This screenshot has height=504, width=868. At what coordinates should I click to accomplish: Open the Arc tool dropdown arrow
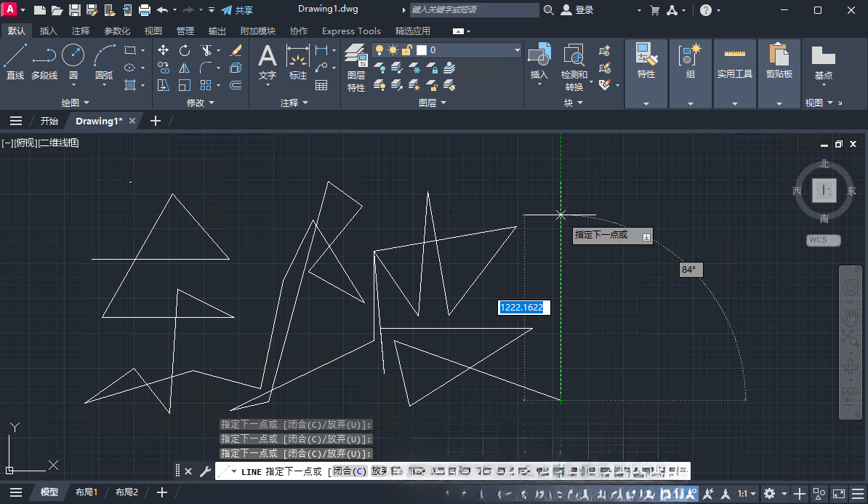104,85
